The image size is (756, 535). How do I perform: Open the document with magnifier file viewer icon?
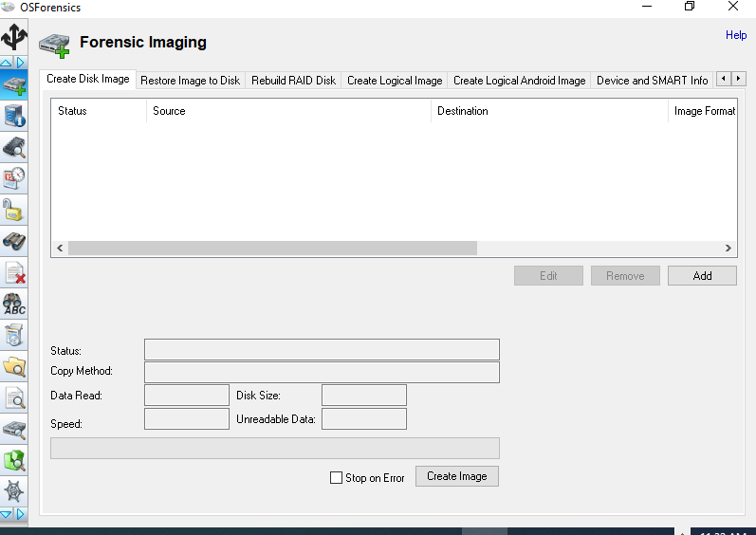tap(13, 398)
